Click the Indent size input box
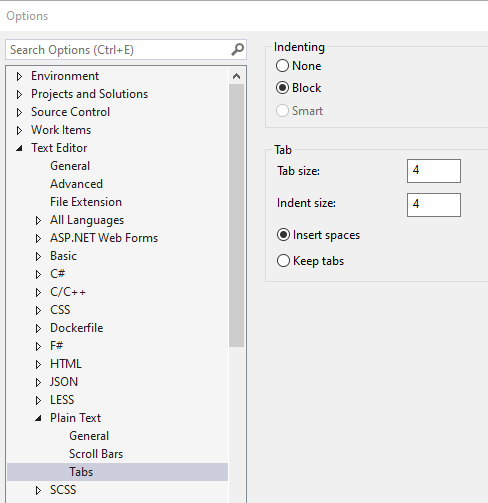488x503 pixels. click(x=434, y=205)
